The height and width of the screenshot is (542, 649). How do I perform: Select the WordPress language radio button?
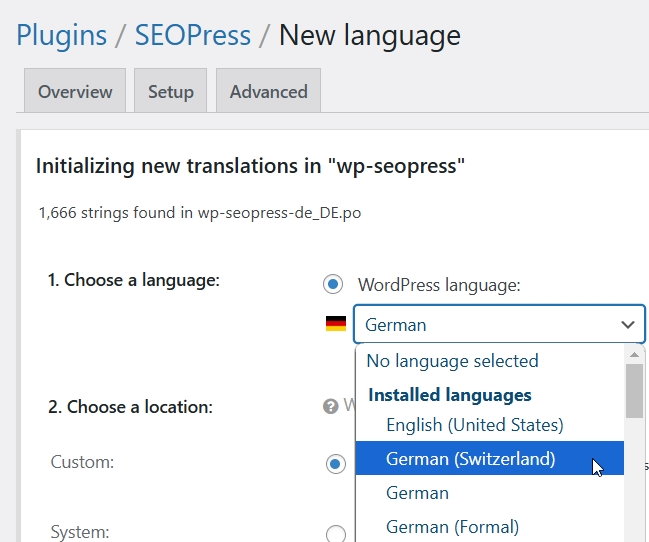tap(333, 285)
